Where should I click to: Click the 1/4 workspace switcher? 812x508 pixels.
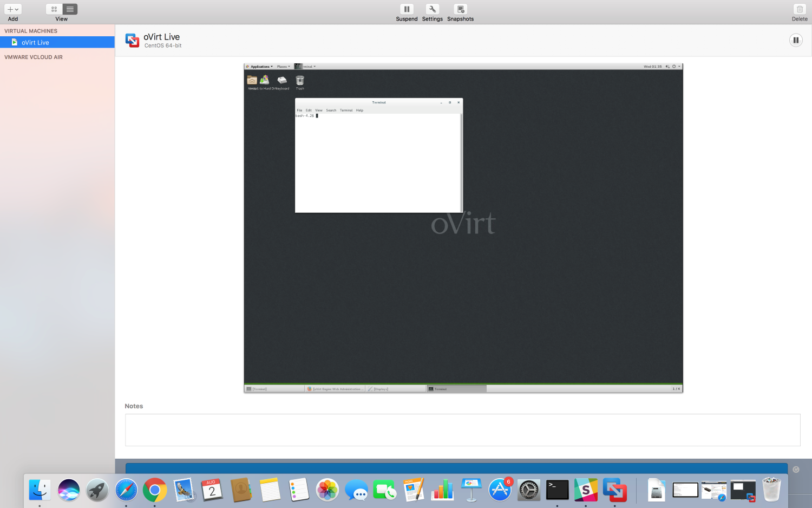(676, 389)
